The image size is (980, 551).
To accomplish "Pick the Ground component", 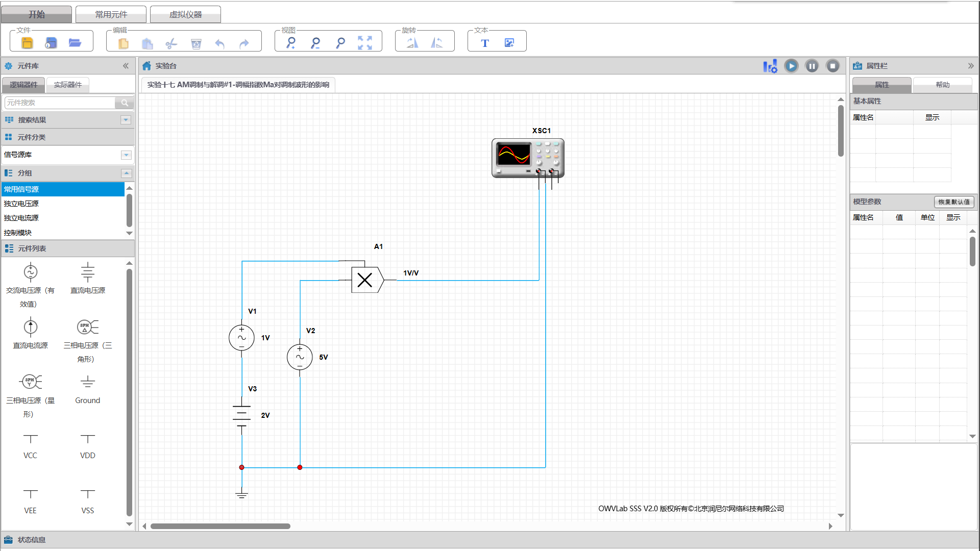I will click(88, 389).
